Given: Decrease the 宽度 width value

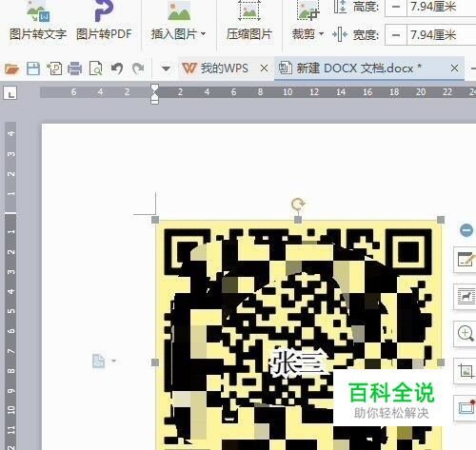Looking at the screenshot, I should (x=396, y=34).
